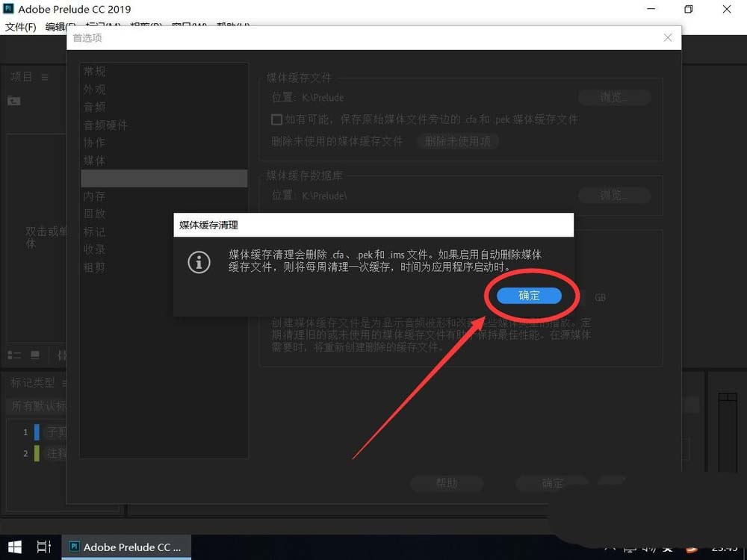Confirm cache cleanup with the 确定 button
This screenshot has width=747, height=560.
pos(530,295)
